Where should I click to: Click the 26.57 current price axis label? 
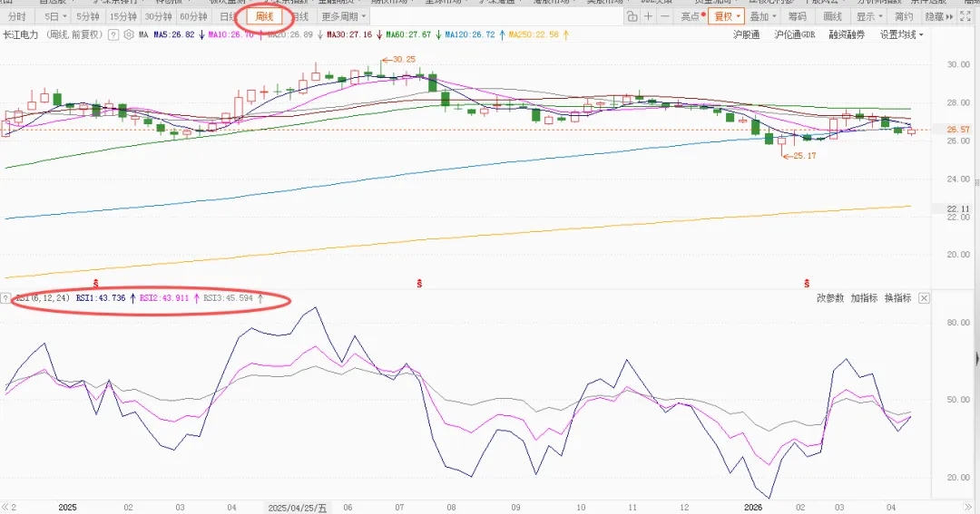(x=958, y=130)
